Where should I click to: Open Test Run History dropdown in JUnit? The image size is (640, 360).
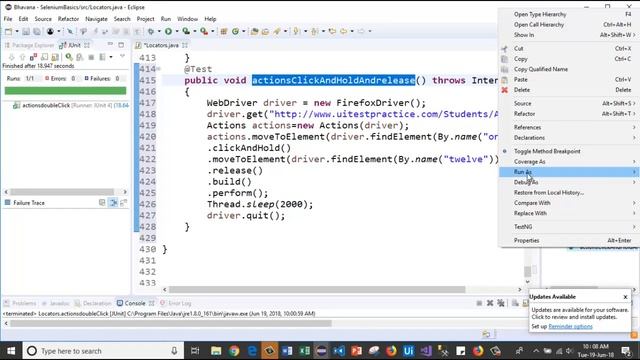[x=111, y=57]
